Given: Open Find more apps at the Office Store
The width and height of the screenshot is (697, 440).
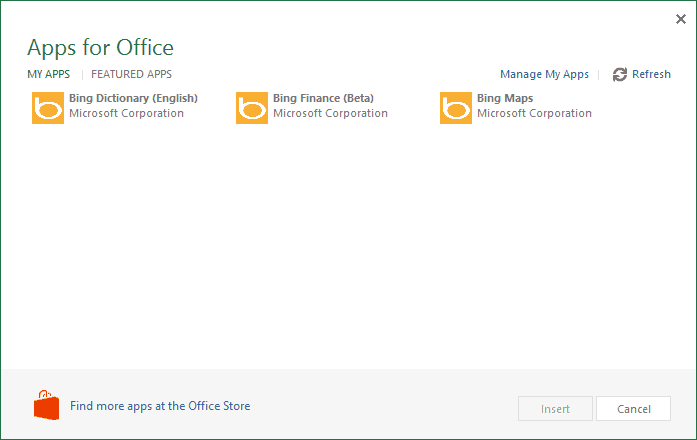Looking at the screenshot, I should coord(160,406).
